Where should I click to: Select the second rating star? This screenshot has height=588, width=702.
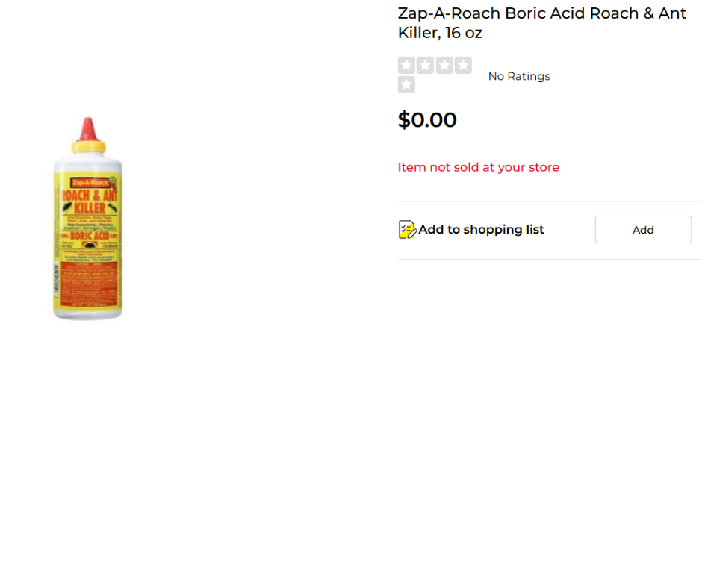(x=426, y=66)
